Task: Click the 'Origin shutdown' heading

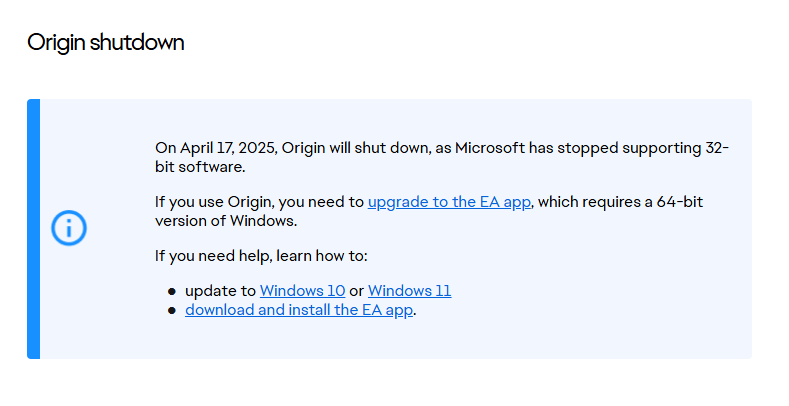Action: pyautogui.click(x=106, y=43)
